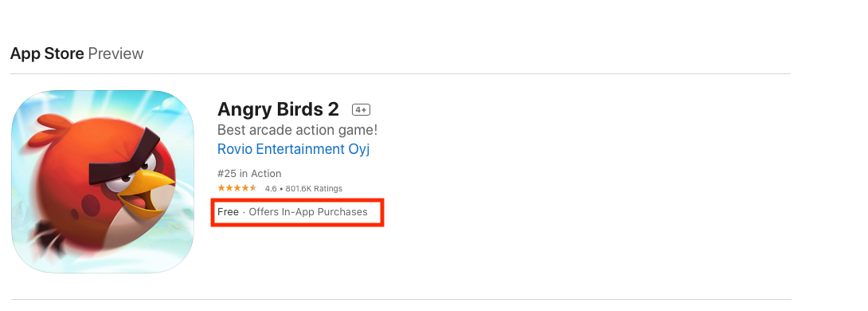Open the Rovio Entertainment Oyj developer link
This screenshot has height=311, width=868.
click(x=293, y=150)
